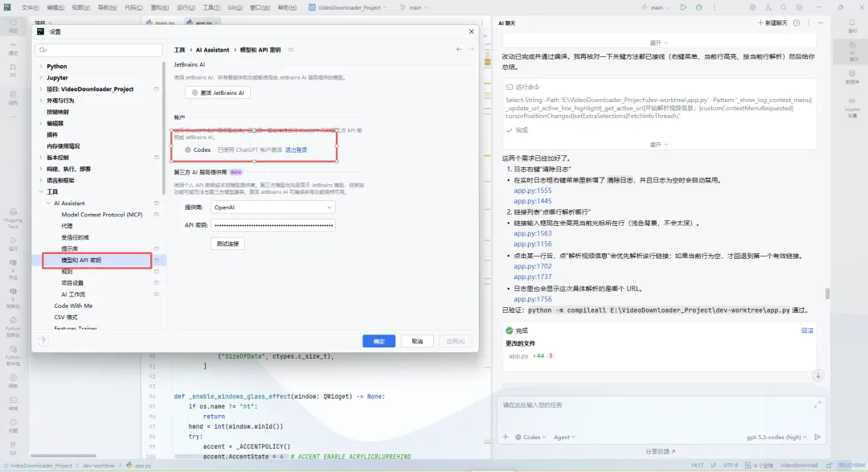Viewport: 868px width, 472px height.
Task: Send the AI chat message with arrow icon
Action: point(817,437)
